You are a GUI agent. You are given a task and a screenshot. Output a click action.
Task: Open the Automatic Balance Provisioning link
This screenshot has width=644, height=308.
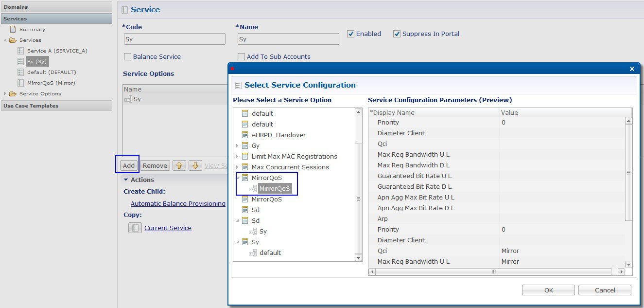(x=178, y=203)
